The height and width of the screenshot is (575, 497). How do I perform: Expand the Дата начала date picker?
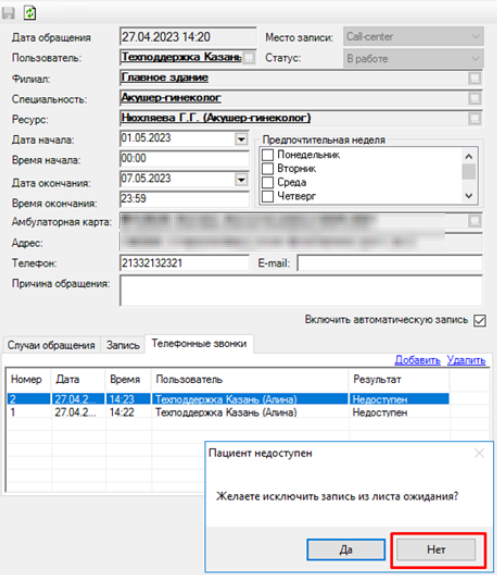241,139
